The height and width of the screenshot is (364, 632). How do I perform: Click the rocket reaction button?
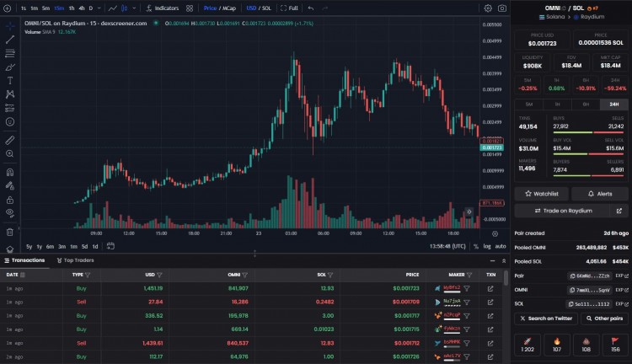tap(528, 345)
